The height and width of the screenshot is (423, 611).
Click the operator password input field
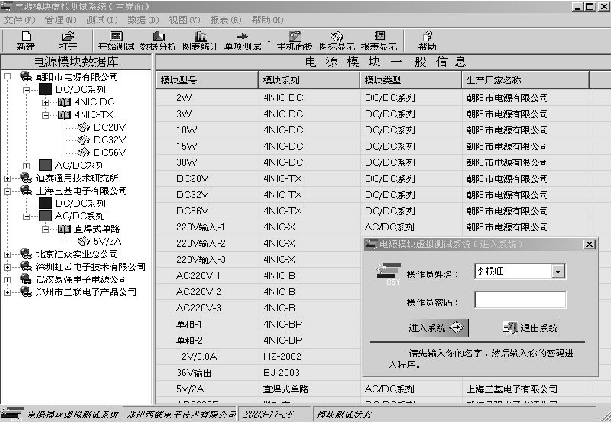coord(520,299)
